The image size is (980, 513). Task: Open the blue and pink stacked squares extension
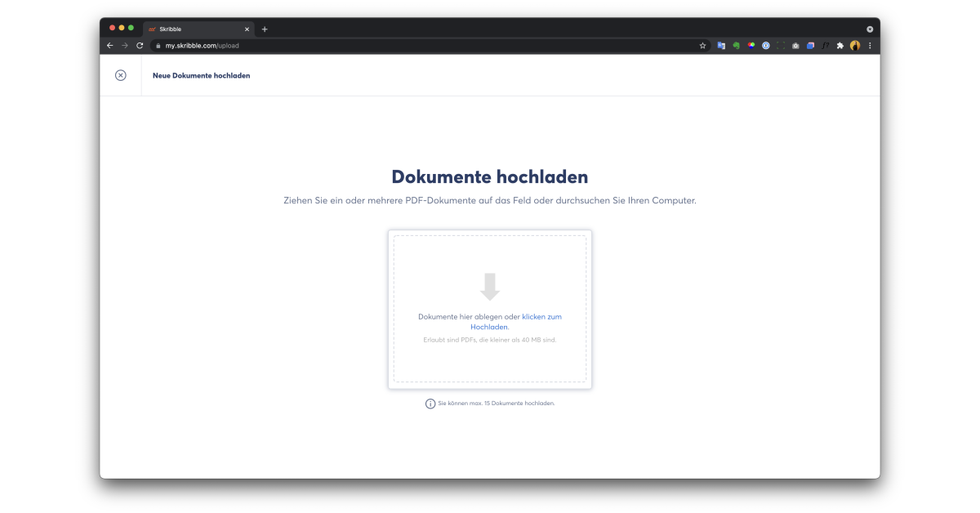click(x=810, y=46)
